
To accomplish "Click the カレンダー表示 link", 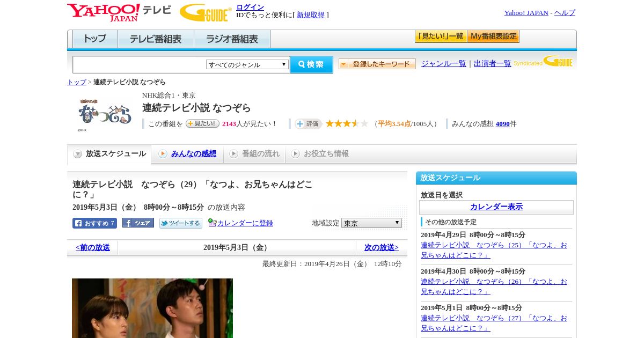I will [x=496, y=207].
